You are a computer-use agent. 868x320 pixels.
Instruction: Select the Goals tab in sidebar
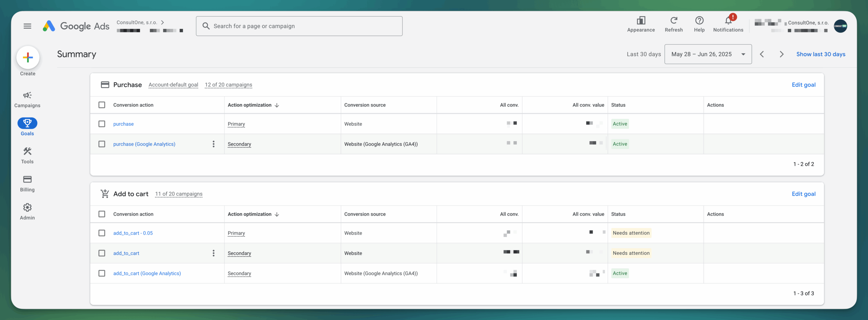27,127
